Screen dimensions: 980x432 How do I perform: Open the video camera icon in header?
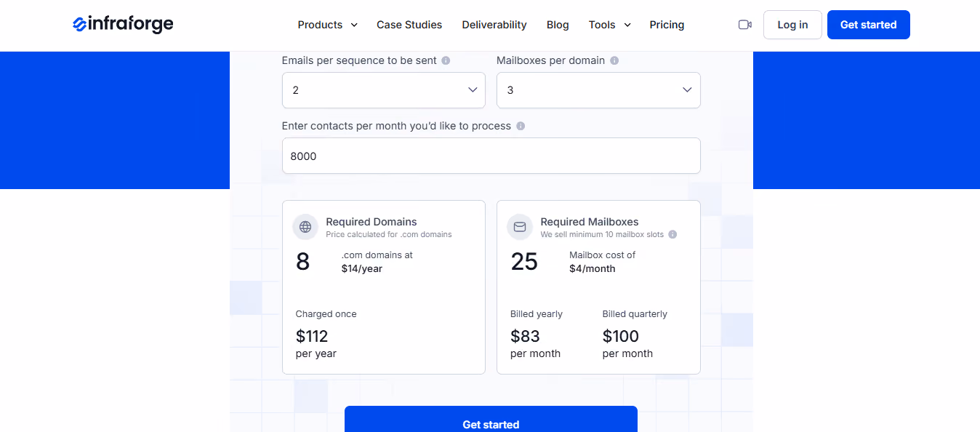click(744, 25)
